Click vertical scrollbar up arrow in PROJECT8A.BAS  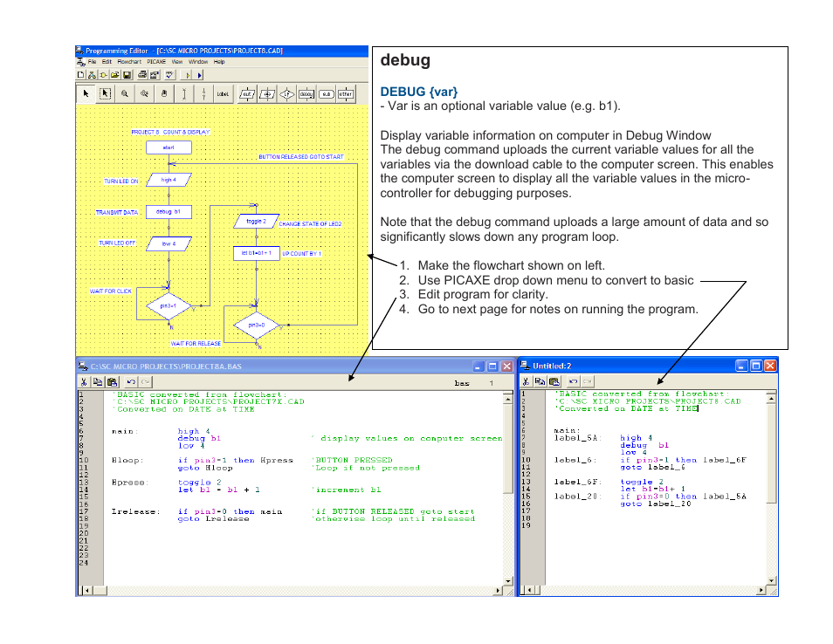click(508, 398)
